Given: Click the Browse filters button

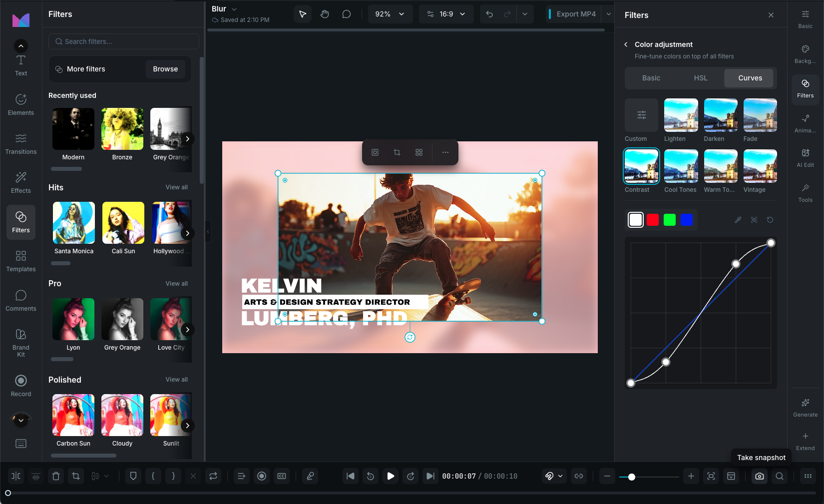Looking at the screenshot, I should [x=165, y=69].
